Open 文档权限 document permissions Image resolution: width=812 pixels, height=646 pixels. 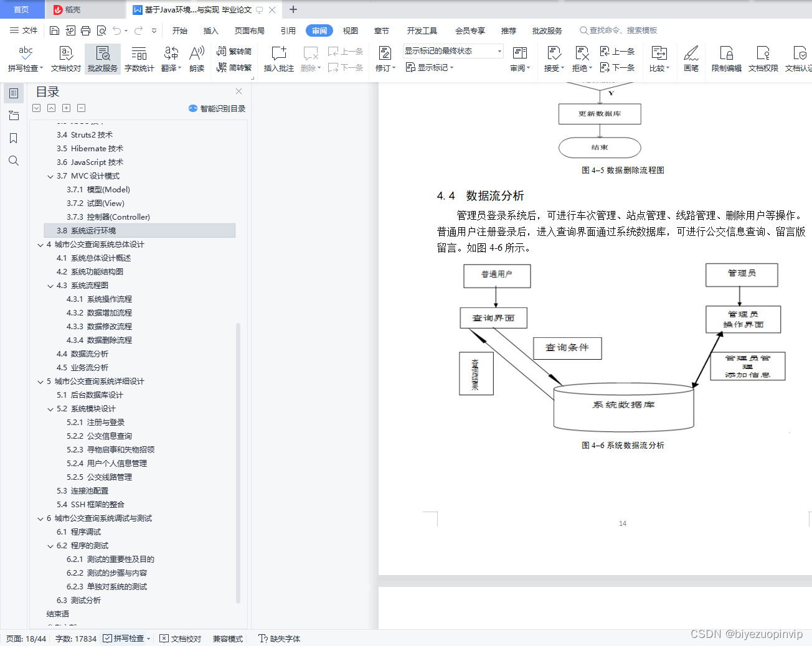tap(763, 59)
